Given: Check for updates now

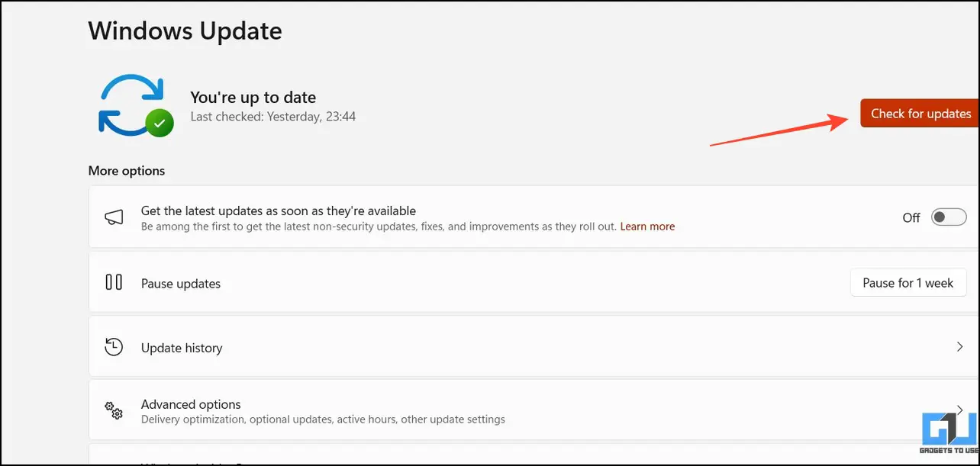Looking at the screenshot, I should [x=920, y=113].
